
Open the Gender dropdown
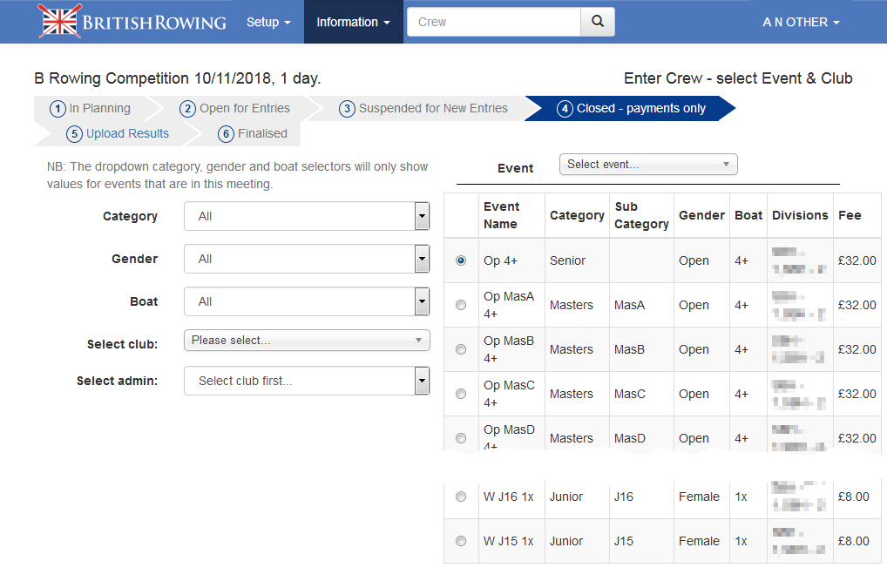pos(307,259)
